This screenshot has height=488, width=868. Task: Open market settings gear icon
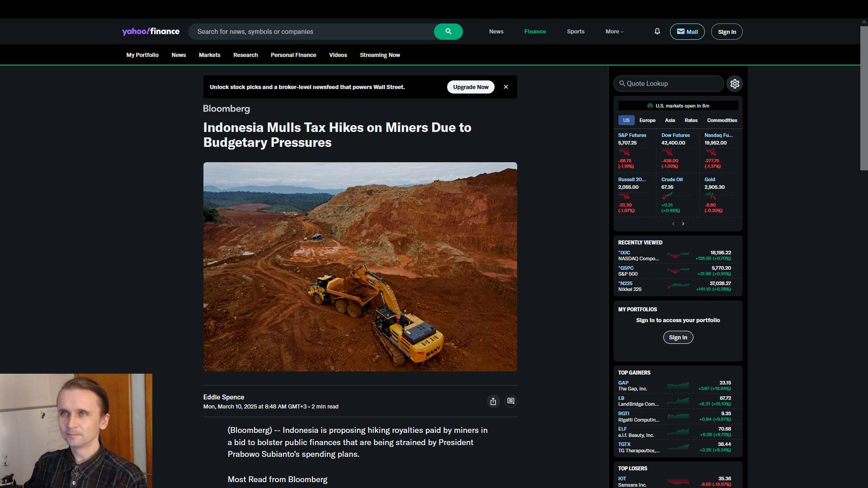735,84
